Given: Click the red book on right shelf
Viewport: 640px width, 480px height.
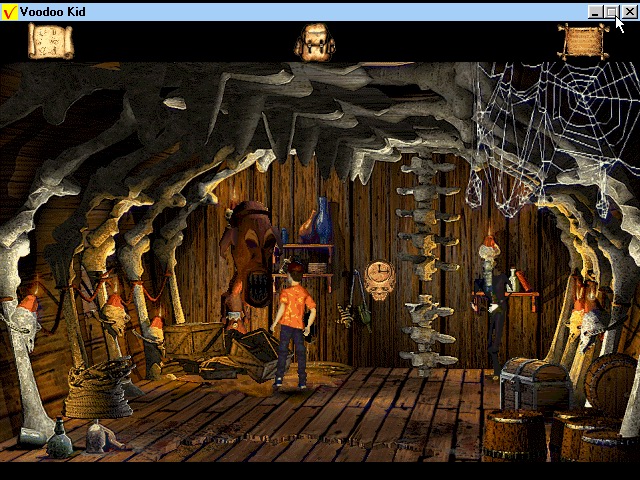Looking at the screenshot, I should point(524,281).
